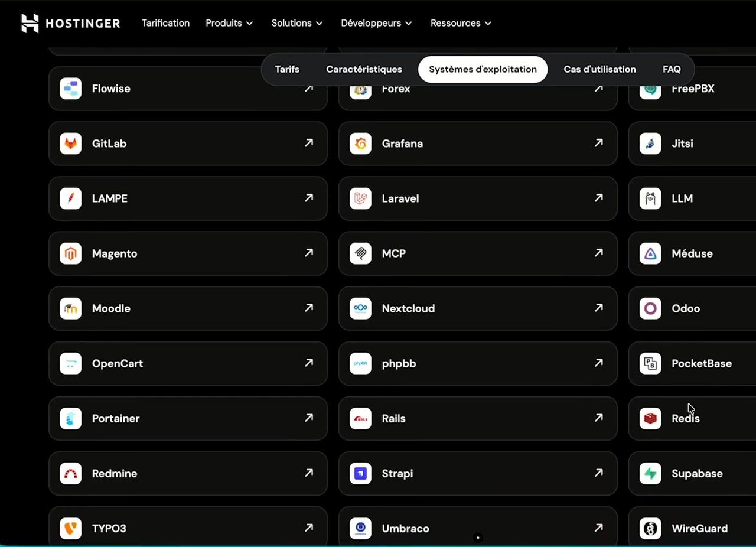The height and width of the screenshot is (547, 756).
Task: Click the Umbraco logo icon
Action: pyautogui.click(x=360, y=528)
